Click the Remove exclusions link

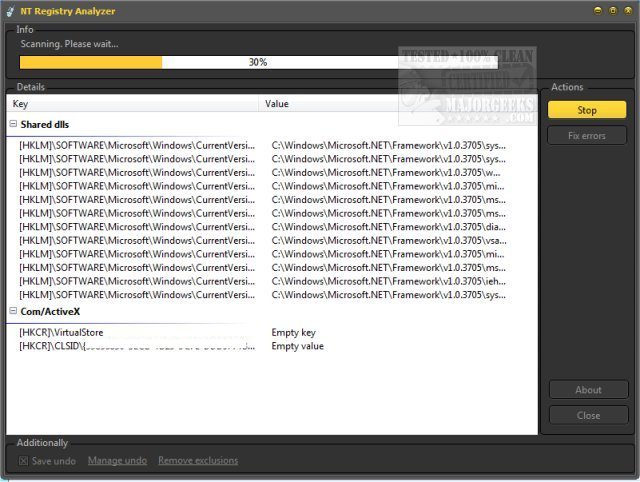click(x=198, y=460)
